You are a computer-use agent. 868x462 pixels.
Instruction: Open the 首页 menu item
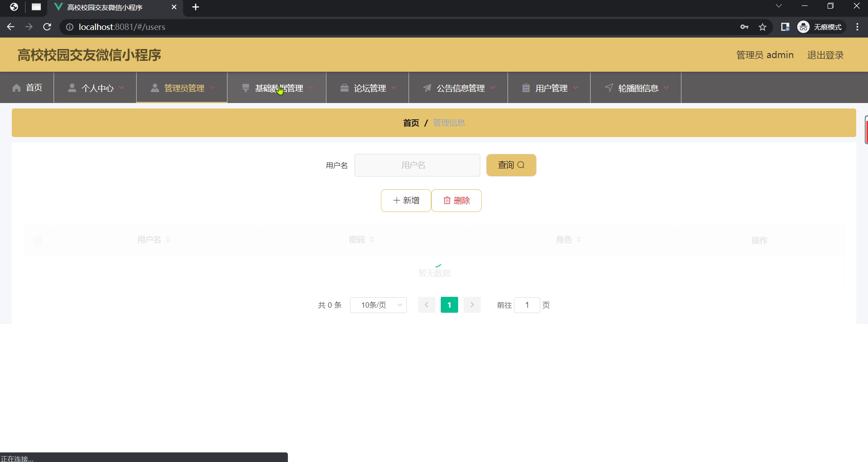click(27, 88)
